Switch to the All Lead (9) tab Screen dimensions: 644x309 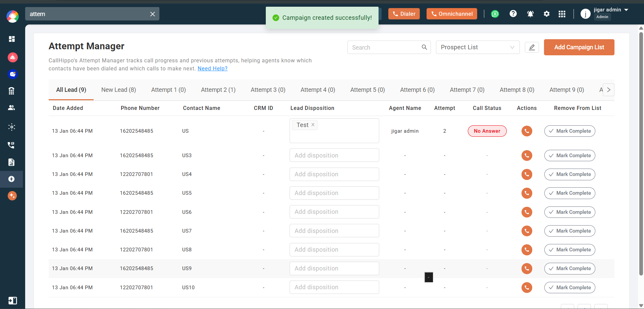pyautogui.click(x=71, y=90)
